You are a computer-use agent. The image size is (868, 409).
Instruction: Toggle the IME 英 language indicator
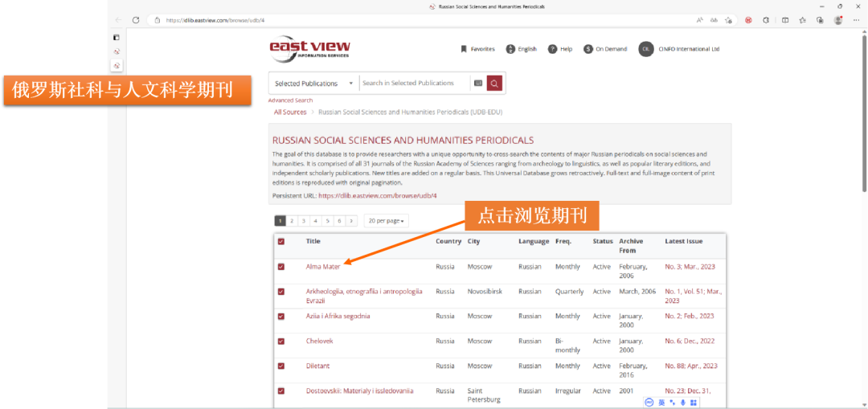[x=661, y=403]
